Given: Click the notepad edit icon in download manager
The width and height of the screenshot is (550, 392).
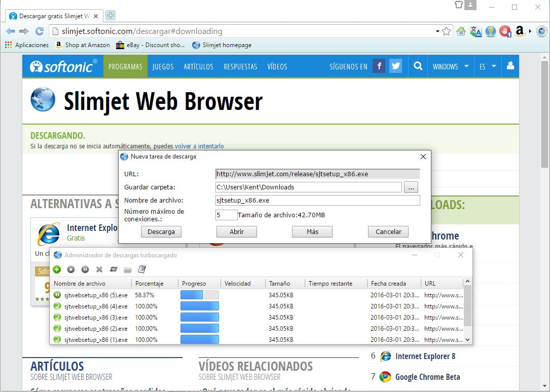Looking at the screenshot, I should tap(142, 269).
